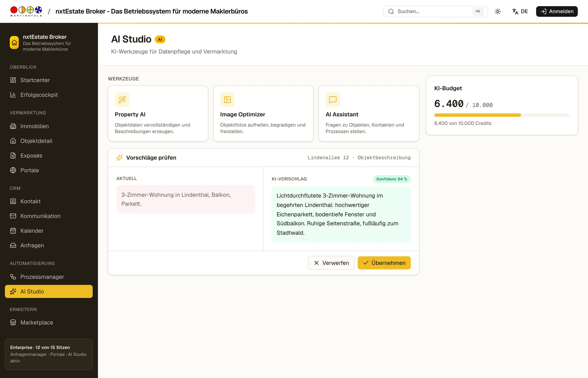Click Übernehmen to accept the suggestion

coord(384,263)
